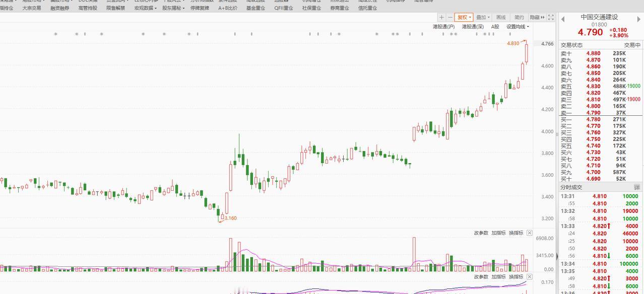Click the 4.766 price axis label

[547, 44]
